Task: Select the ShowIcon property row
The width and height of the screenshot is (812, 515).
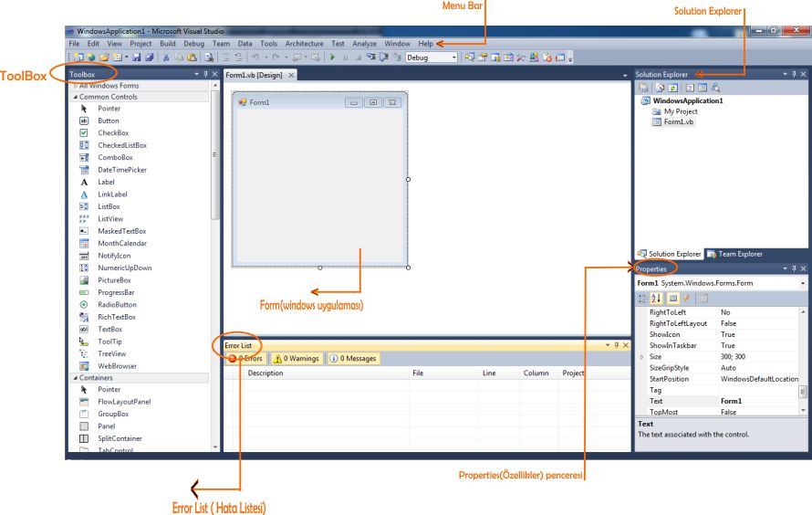Action: click(718, 334)
